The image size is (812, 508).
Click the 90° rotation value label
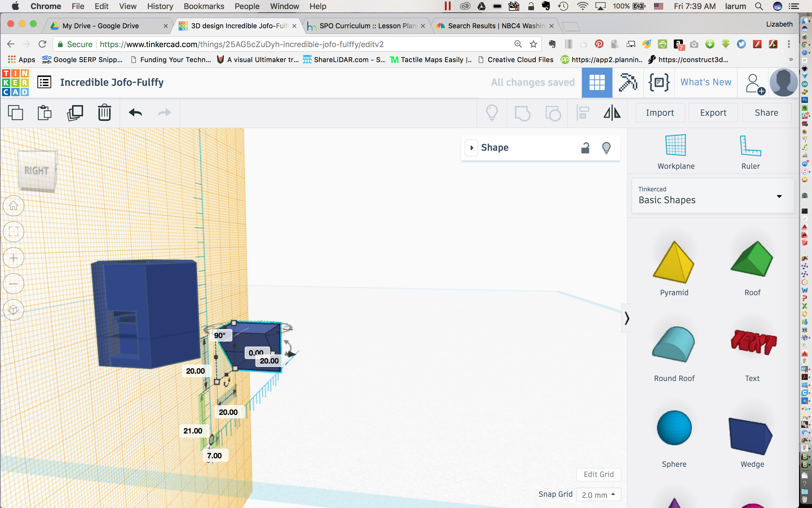220,335
